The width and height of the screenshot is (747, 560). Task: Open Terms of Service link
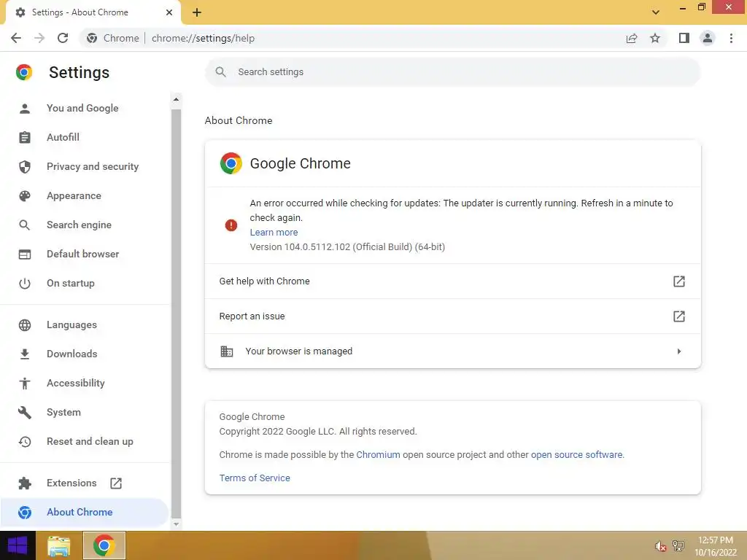(255, 478)
